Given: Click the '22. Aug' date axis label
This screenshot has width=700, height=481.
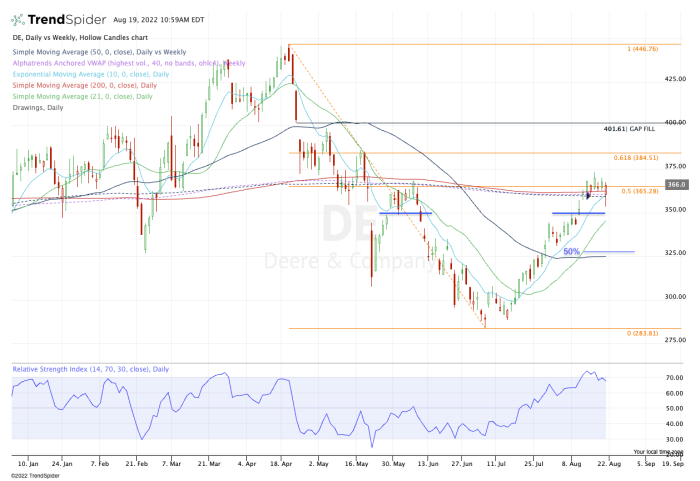Looking at the screenshot, I should pyautogui.click(x=609, y=464).
